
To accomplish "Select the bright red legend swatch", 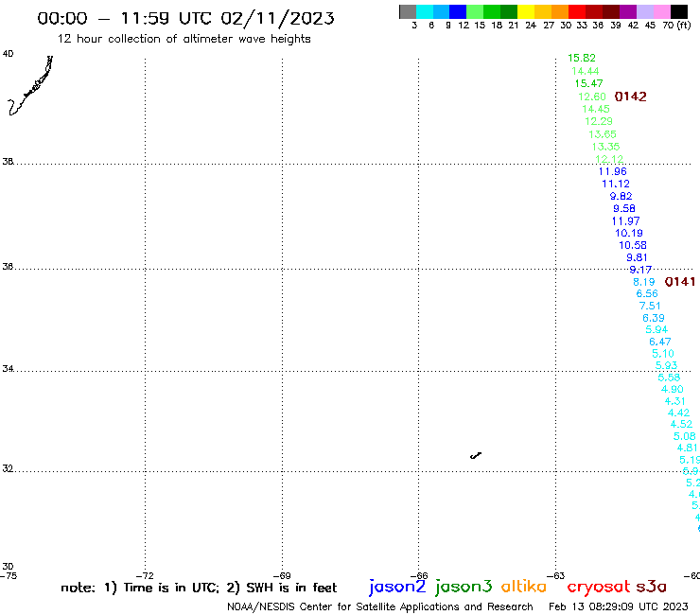I will (577, 11).
